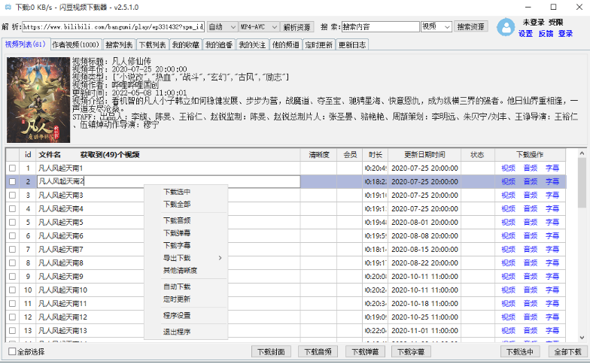Click the app icon in title bar
Viewport: 590px width, 364px height.
pos(8,8)
